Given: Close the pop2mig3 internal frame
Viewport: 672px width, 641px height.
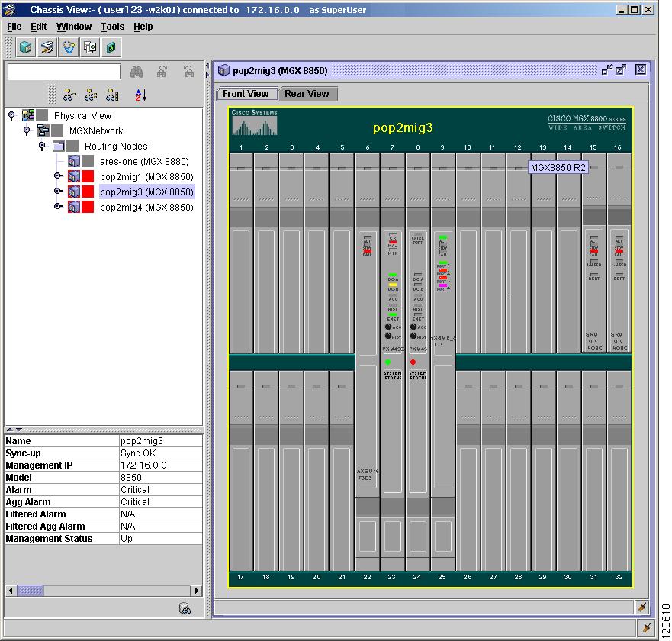Looking at the screenshot, I should pyautogui.click(x=640, y=70).
